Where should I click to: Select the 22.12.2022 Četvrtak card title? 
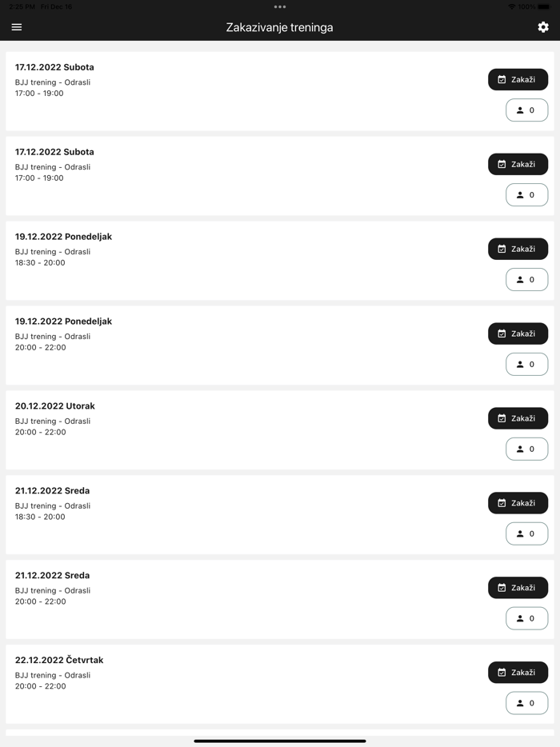59,661
